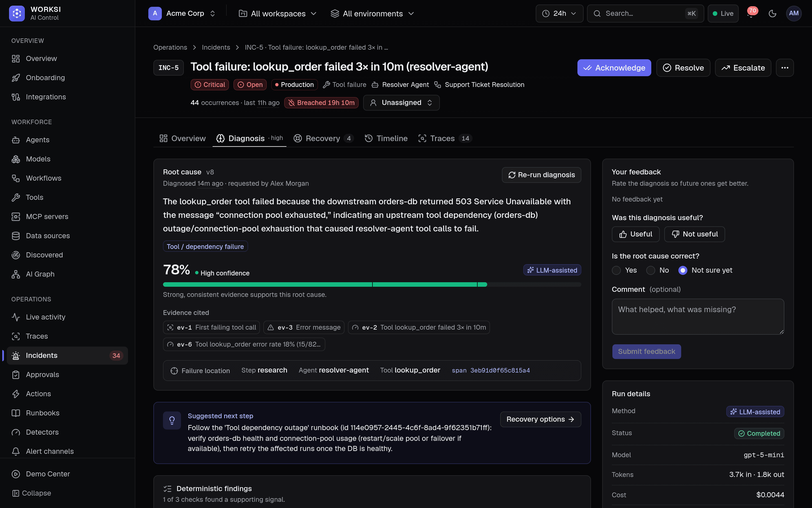812x508 pixels.
Task: Open the Unassigned assignee dropdown
Action: pyautogui.click(x=401, y=103)
